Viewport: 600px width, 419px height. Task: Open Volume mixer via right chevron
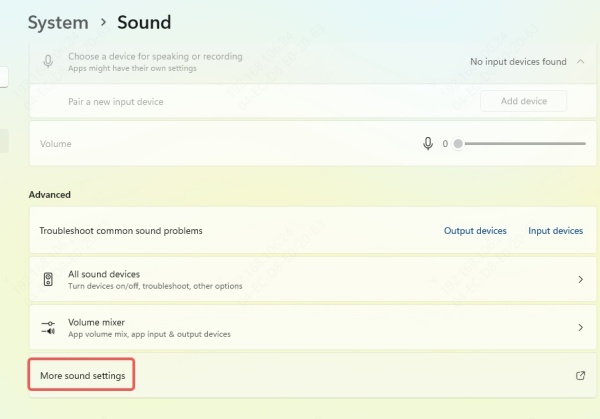click(580, 328)
